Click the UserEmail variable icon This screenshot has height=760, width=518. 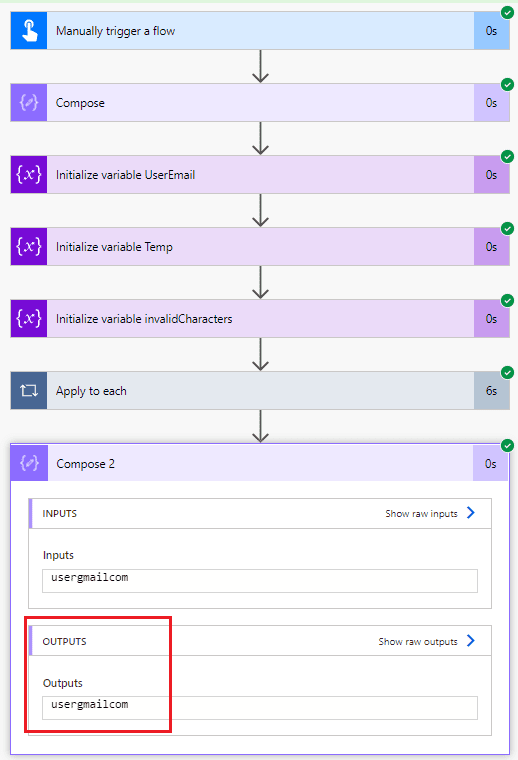(29, 174)
